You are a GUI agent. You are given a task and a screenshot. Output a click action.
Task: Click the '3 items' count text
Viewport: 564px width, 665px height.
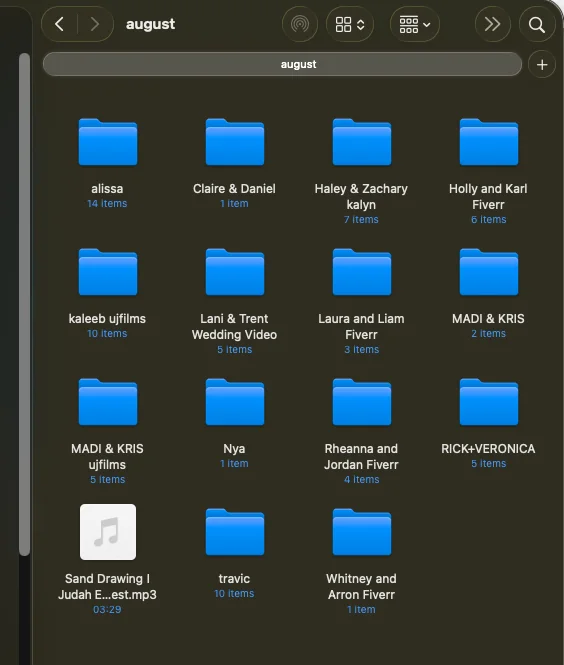point(362,349)
